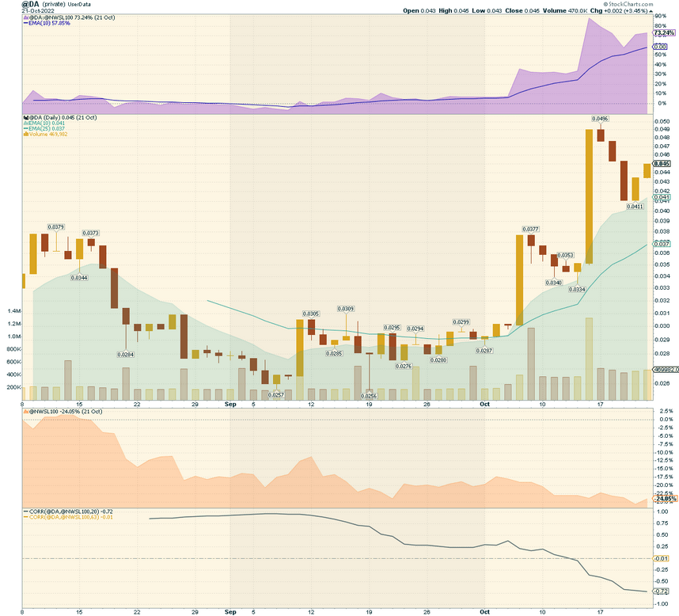The image size is (679, 616).
Task: Click the -24.05% orange value tag
Action: [x=666, y=499]
